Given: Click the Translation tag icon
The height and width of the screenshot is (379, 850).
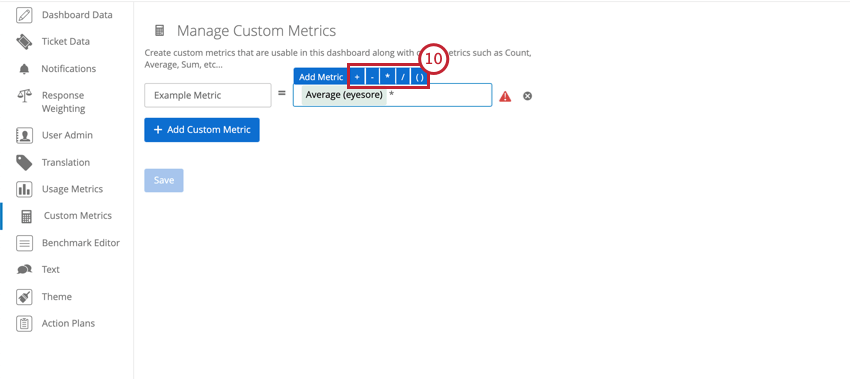Looking at the screenshot, I should [24, 163].
